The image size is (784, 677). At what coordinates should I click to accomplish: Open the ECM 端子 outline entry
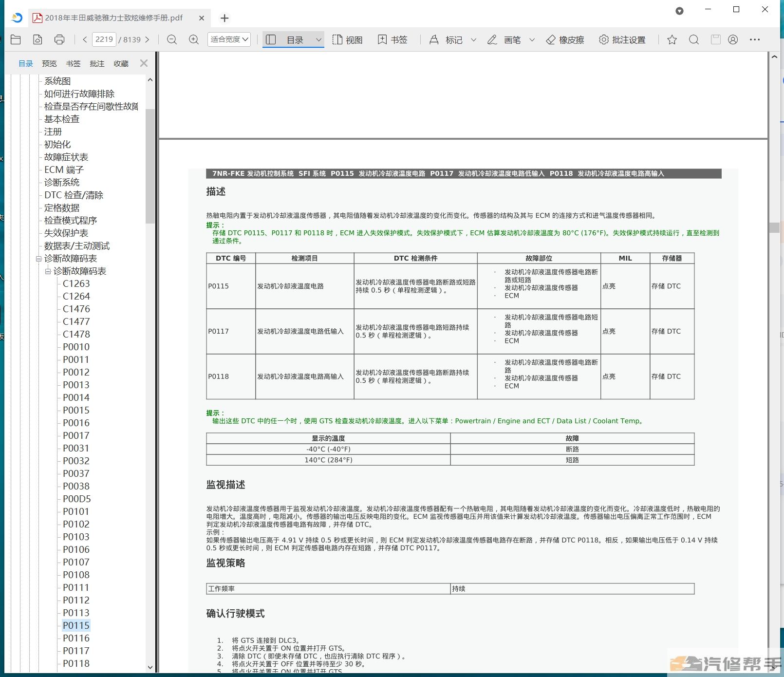click(x=64, y=169)
